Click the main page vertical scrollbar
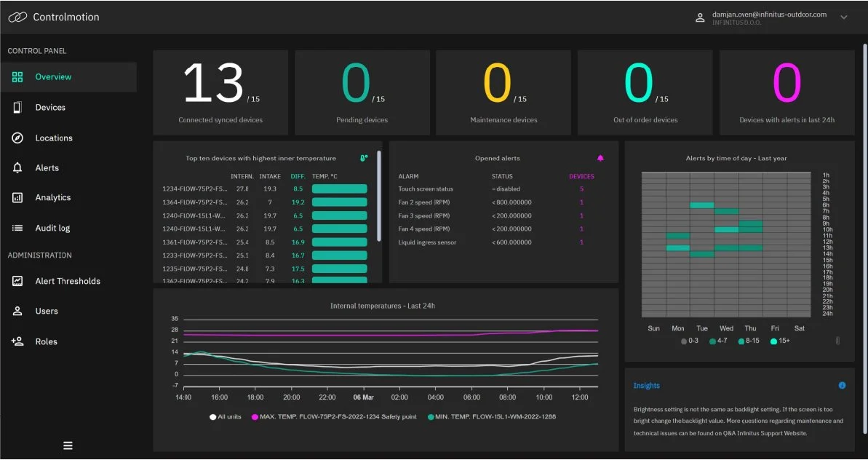 865,238
